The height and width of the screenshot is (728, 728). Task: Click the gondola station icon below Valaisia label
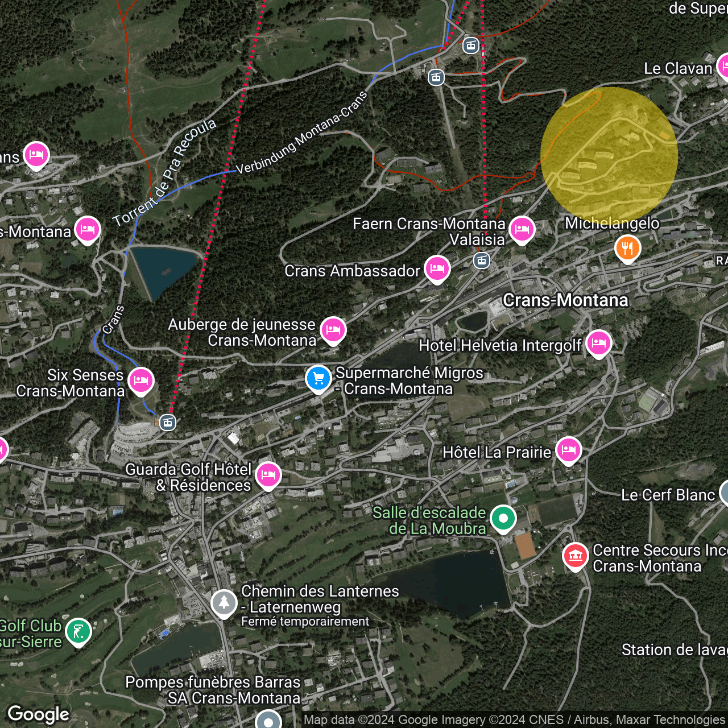click(x=482, y=260)
